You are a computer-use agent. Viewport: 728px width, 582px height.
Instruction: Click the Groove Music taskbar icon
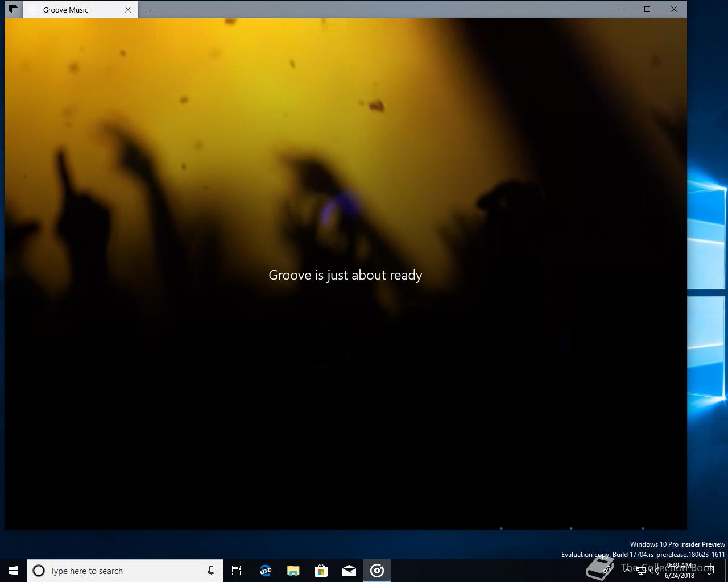click(x=377, y=571)
